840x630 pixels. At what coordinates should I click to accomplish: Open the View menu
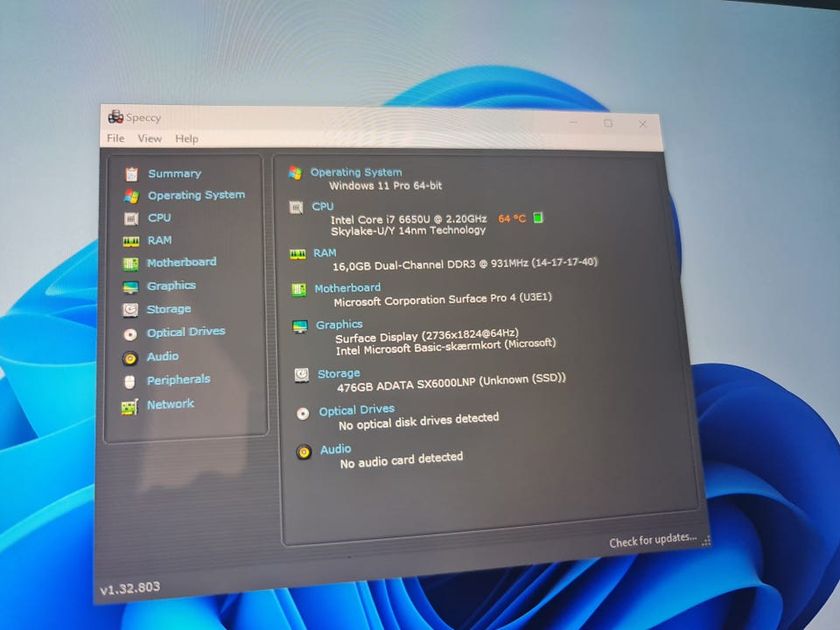click(x=150, y=139)
